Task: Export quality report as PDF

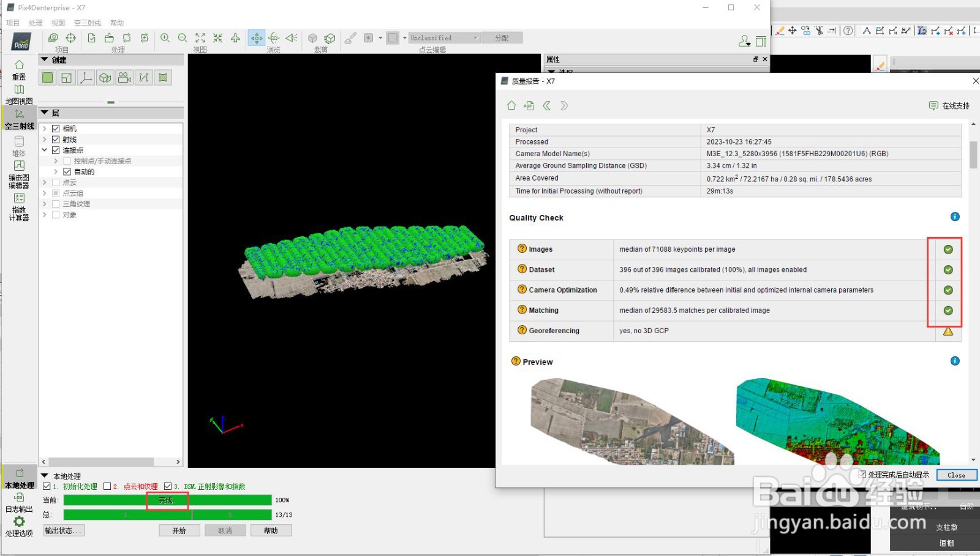Action: coord(529,105)
